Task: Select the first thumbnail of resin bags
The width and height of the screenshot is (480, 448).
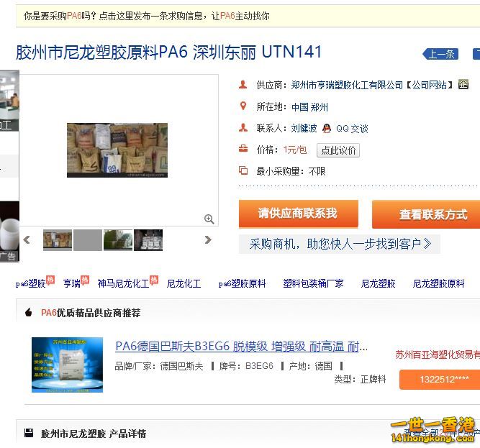Action: click(x=58, y=240)
